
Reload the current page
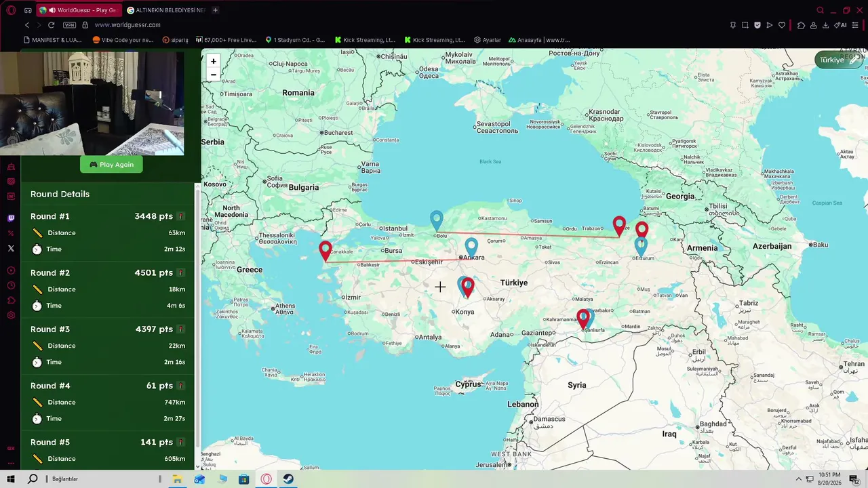pos(52,25)
